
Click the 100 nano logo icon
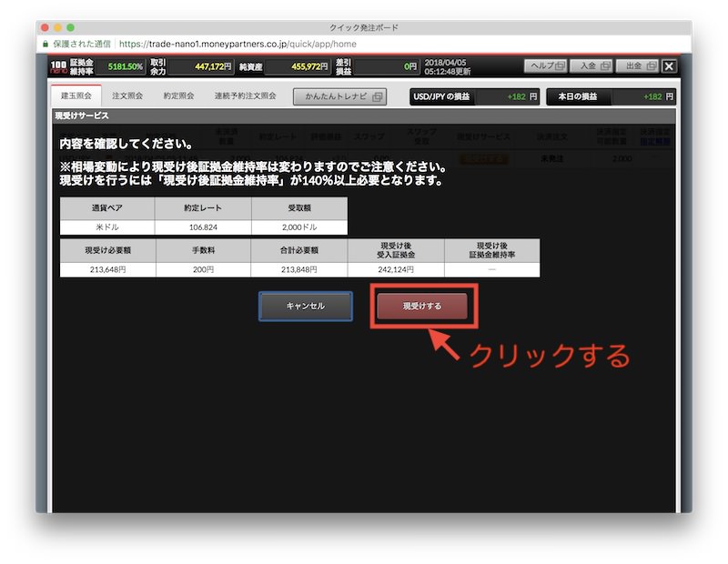click(x=59, y=66)
